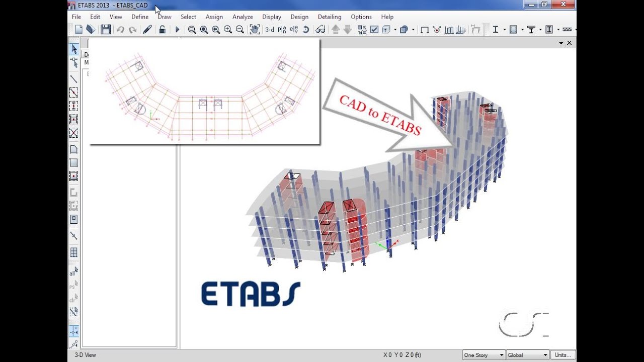This screenshot has height=362, width=644.
Task: Open the concrete frame design dropdown arrow
Action: 522,30
